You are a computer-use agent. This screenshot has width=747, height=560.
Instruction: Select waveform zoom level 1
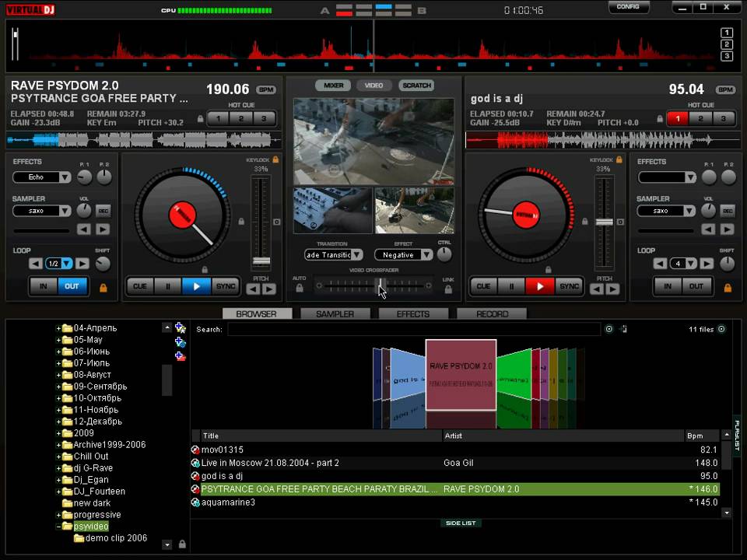pyautogui.click(x=727, y=33)
